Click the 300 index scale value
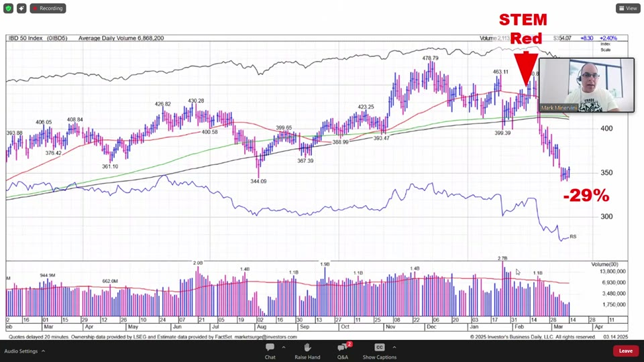 (x=606, y=217)
